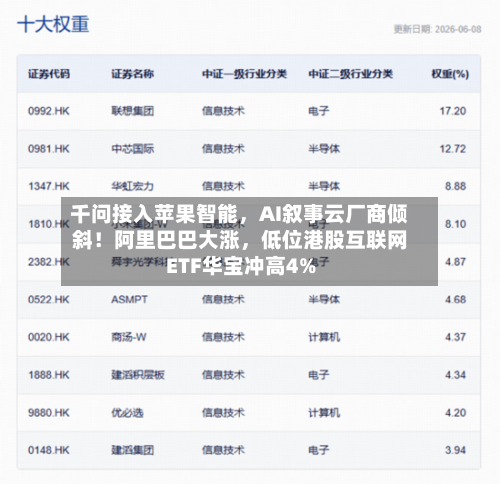This screenshot has width=500, height=484.
Task: Select the 中证二级行业分类 column header
Action: (x=351, y=74)
